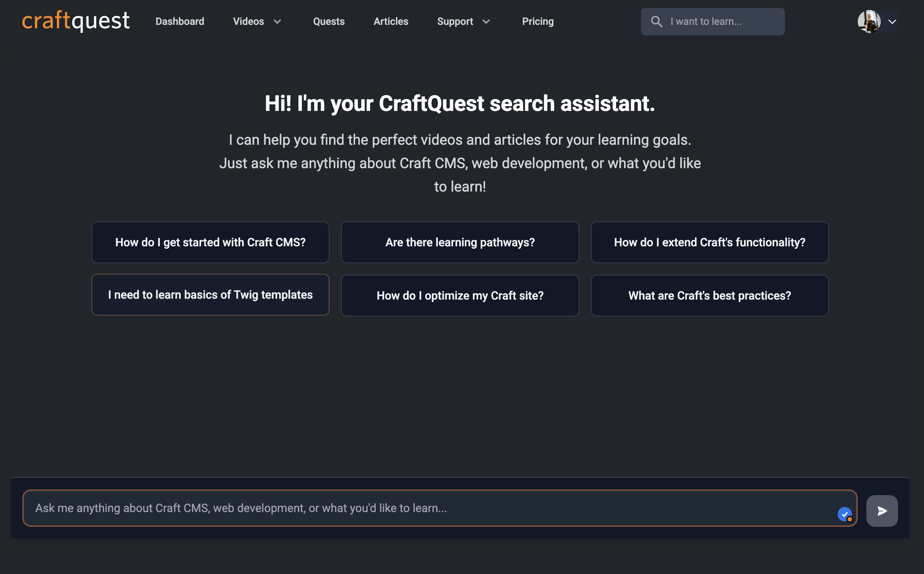The image size is (924, 574).
Task: Open the Pricing page
Action: (x=538, y=22)
